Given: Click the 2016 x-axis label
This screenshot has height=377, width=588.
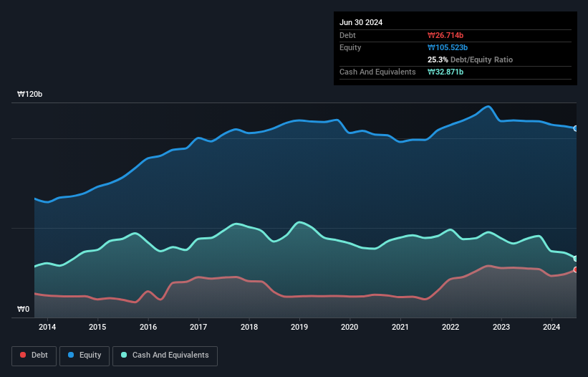Looking at the screenshot, I should 148,327.
